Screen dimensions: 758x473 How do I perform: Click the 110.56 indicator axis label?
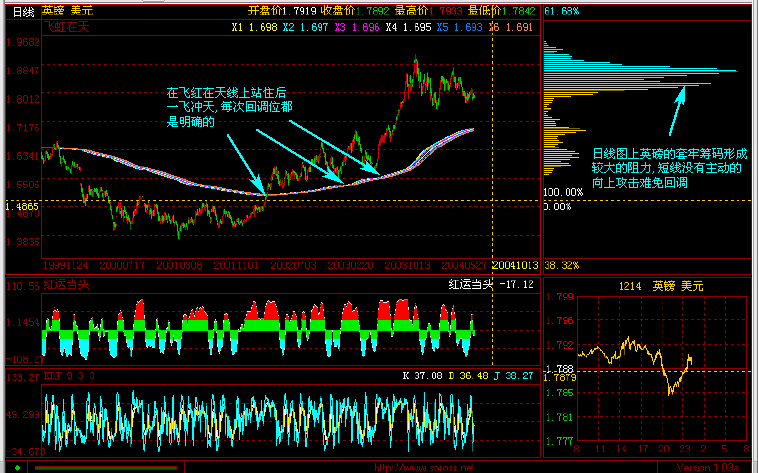point(23,286)
